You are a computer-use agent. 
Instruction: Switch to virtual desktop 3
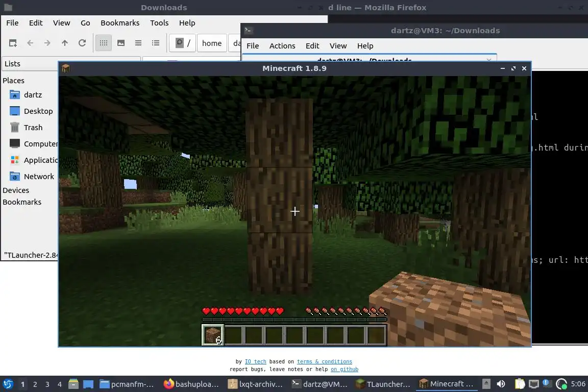coord(47,384)
